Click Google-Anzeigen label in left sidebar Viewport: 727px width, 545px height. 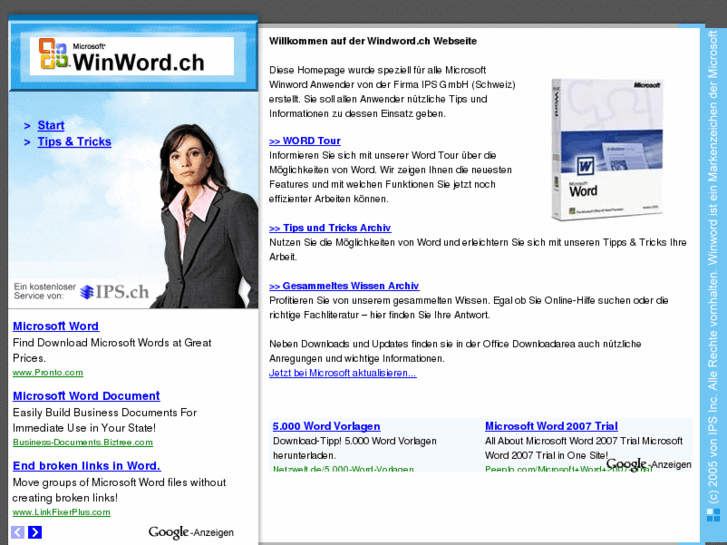(x=191, y=532)
